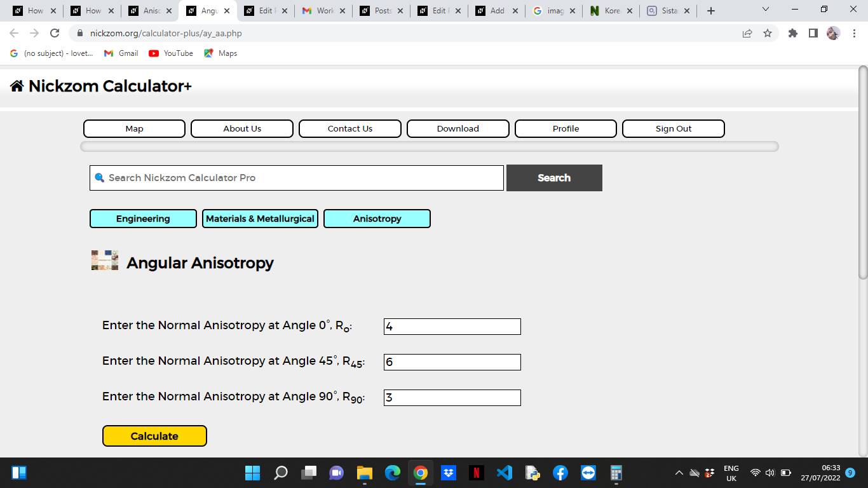Open Facebook from taskbar

(560, 473)
